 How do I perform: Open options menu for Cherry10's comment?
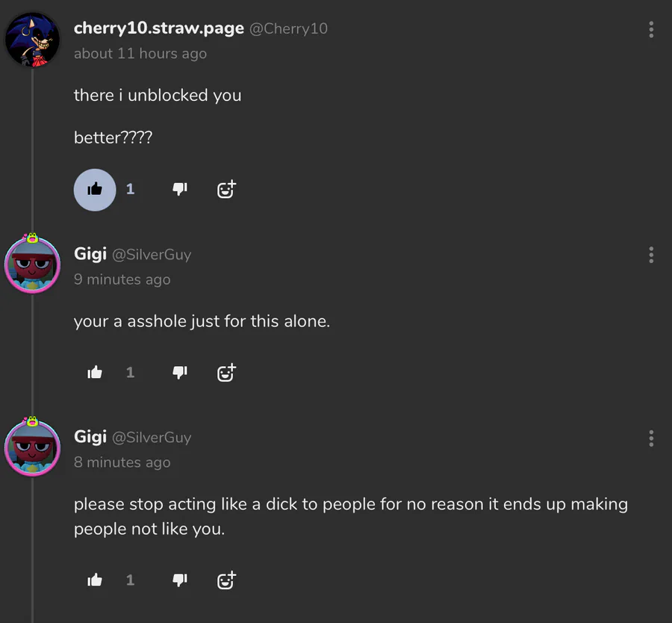[651, 30]
